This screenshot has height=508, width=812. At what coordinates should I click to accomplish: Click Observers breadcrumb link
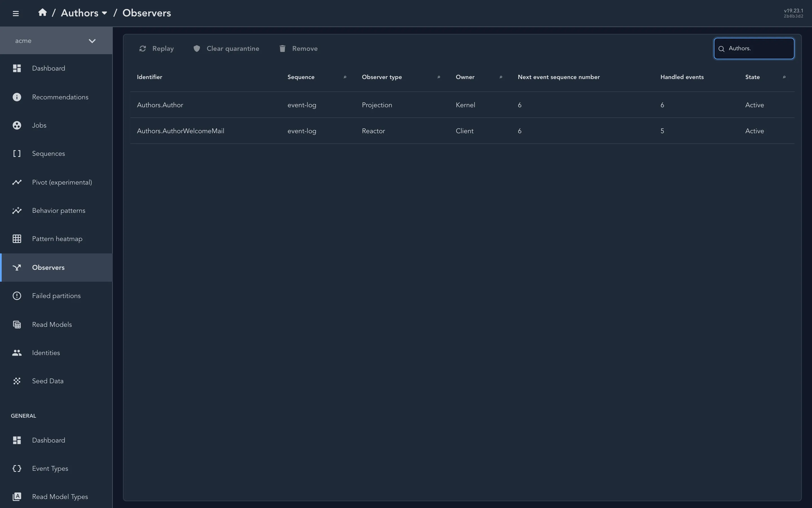pos(147,13)
